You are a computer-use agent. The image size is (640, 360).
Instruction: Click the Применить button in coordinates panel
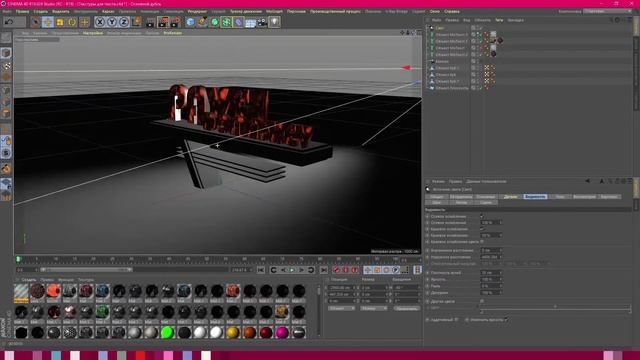407,309
